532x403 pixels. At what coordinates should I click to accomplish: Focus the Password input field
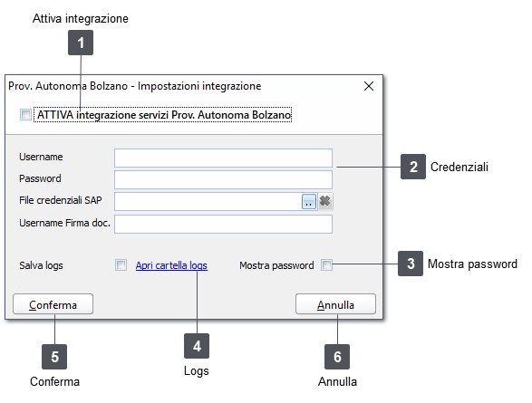coord(223,179)
